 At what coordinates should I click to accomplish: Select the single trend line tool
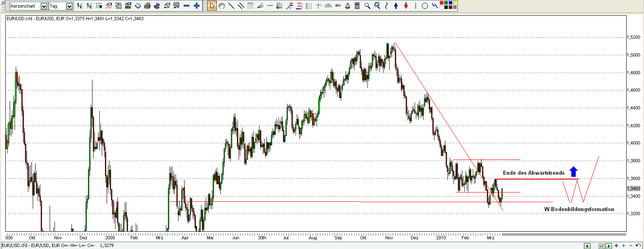coord(231,6)
